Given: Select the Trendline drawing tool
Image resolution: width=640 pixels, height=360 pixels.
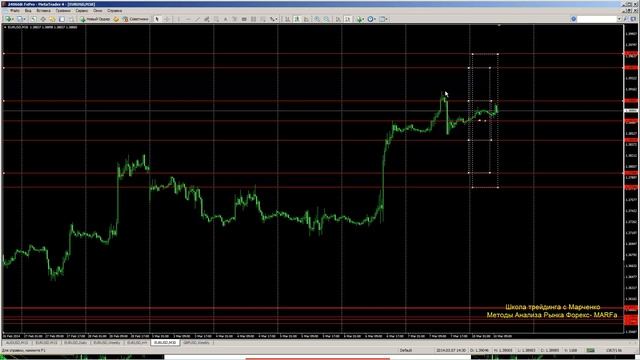Looking at the screenshot, I should (x=197, y=19).
